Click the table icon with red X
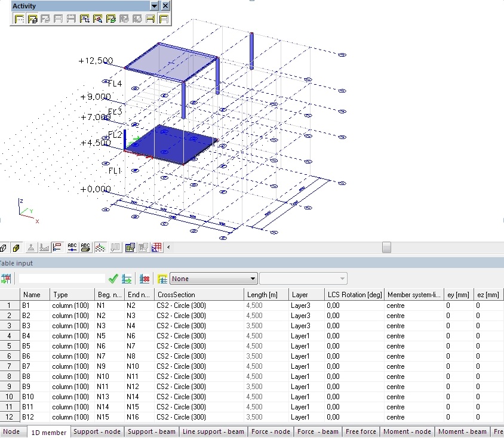504x438 pixels. [x=145, y=279]
